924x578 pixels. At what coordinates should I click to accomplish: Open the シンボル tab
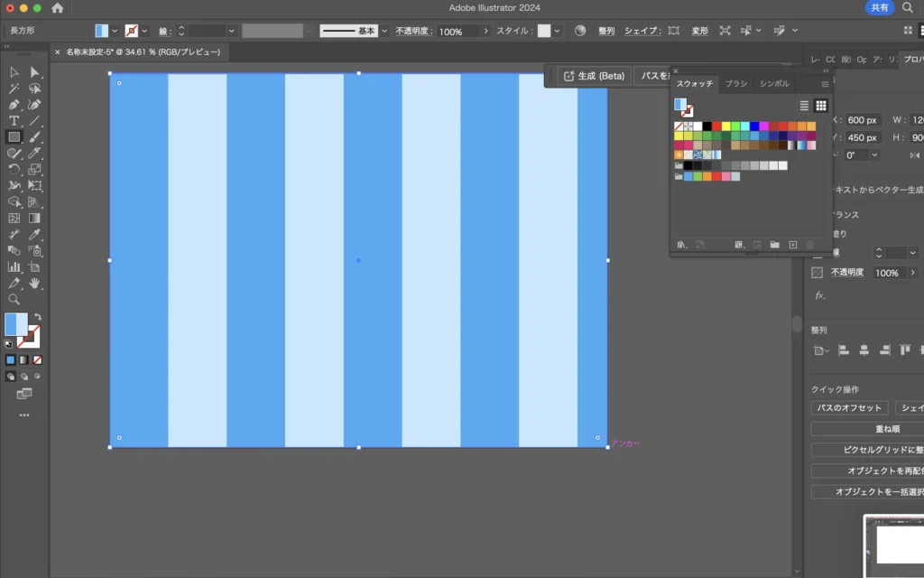[x=773, y=84]
